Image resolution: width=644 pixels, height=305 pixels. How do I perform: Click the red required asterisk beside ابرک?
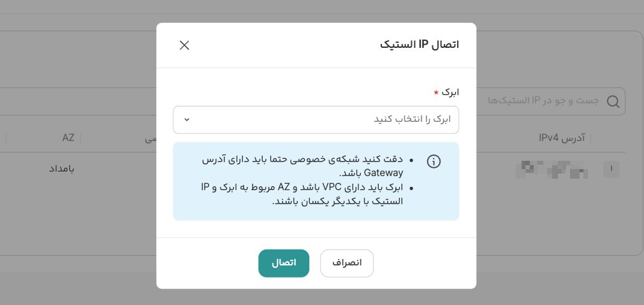436,93
